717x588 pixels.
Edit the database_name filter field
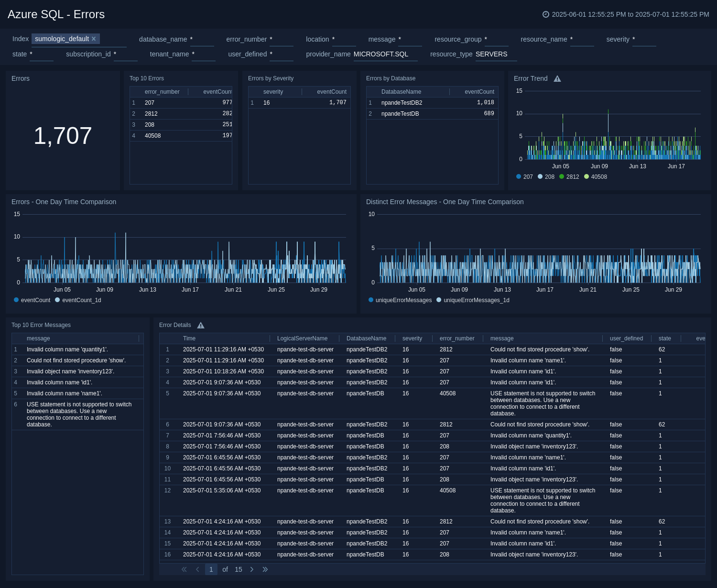coord(202,40)
